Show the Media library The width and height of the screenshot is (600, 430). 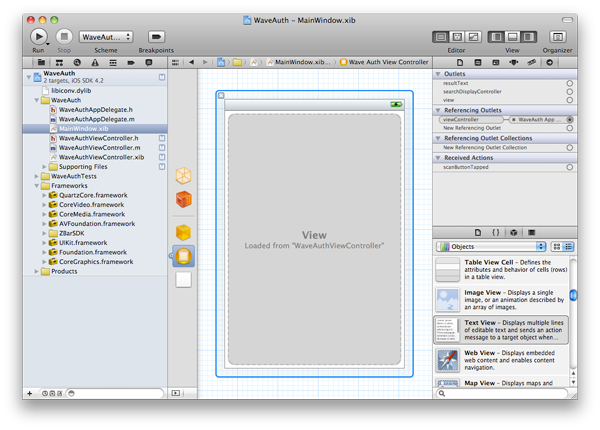pyautogui.click(x=532, y=232)
